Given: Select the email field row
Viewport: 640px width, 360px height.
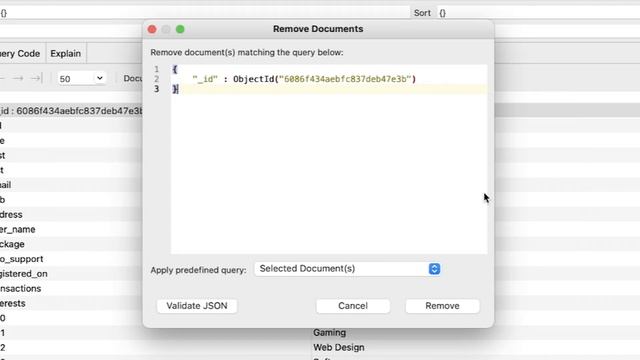Looking at the screenshot, I should coord(71,184).
